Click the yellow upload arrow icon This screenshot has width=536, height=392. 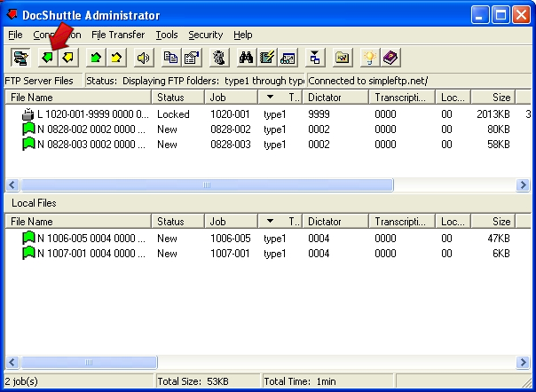coord(116,58)
